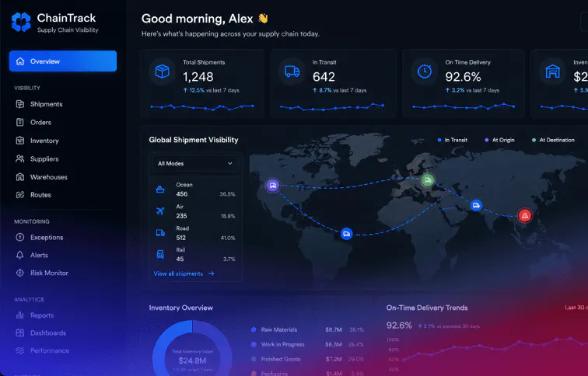Image resolution: width=588 pixels, height=376 pixels.
Task: Click the Reports bar chart icon
Action: coord(20,315)
